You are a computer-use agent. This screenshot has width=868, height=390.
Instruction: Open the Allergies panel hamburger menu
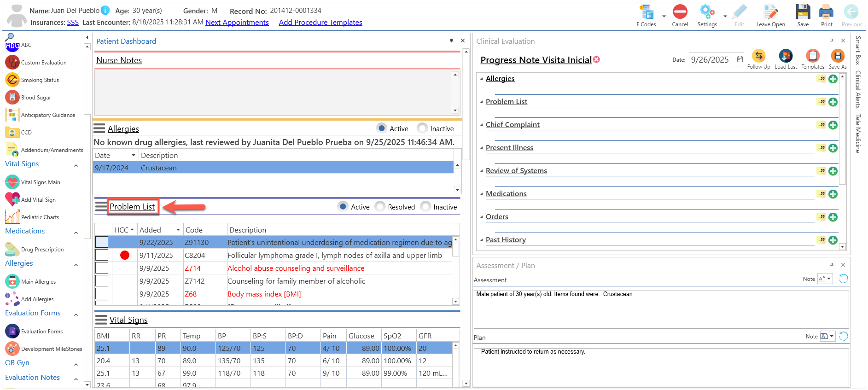(x=99, y=128)
